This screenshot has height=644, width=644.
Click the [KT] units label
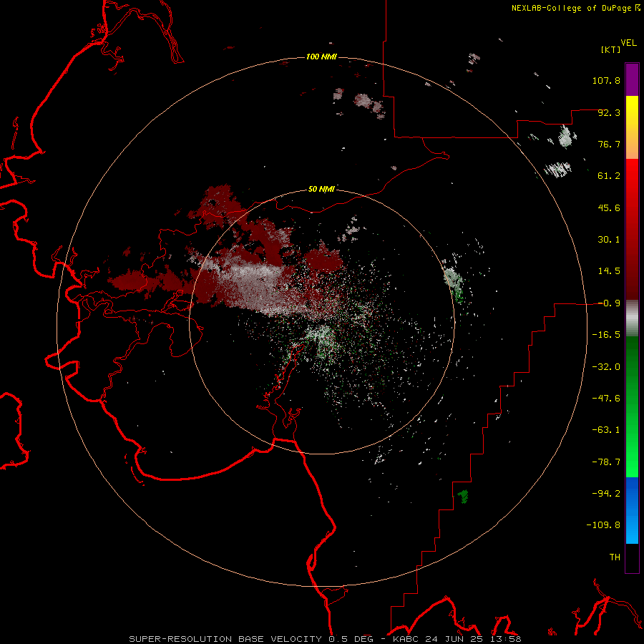coord(611,49)
